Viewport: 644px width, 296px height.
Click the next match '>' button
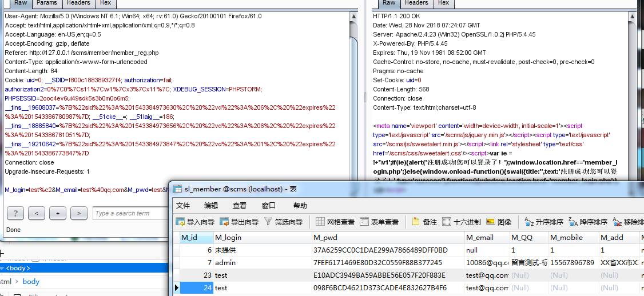(79, 213)
